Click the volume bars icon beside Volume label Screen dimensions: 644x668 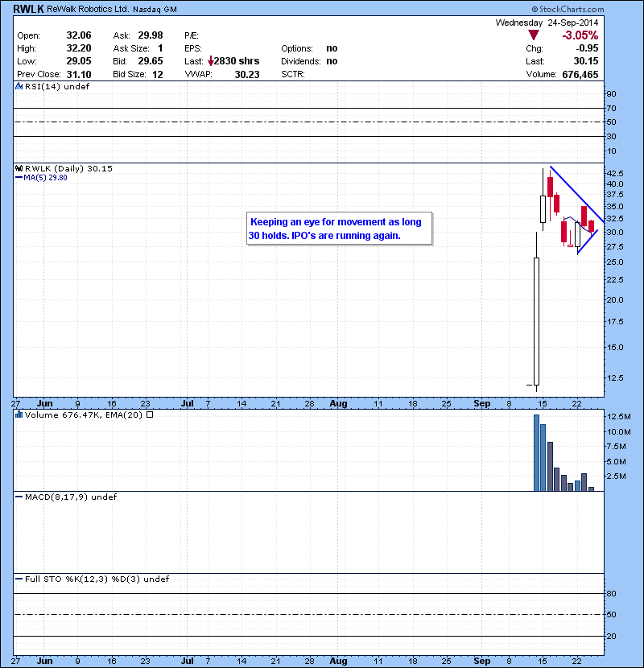[x=19, y=414]
